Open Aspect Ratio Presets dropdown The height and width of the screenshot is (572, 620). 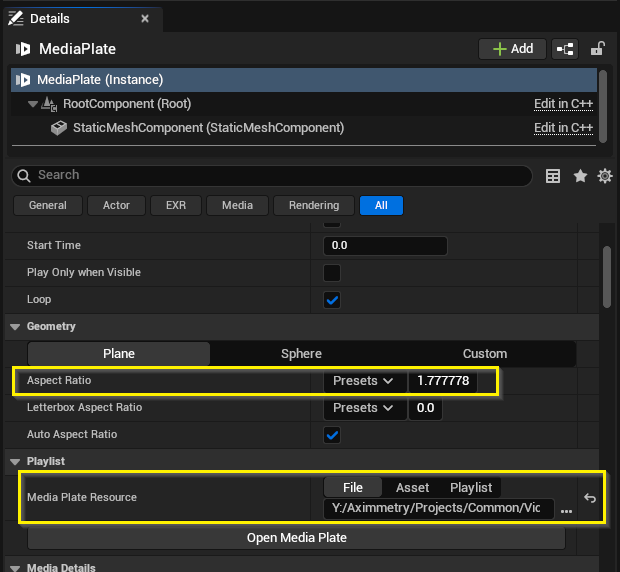tap(364, 381)
